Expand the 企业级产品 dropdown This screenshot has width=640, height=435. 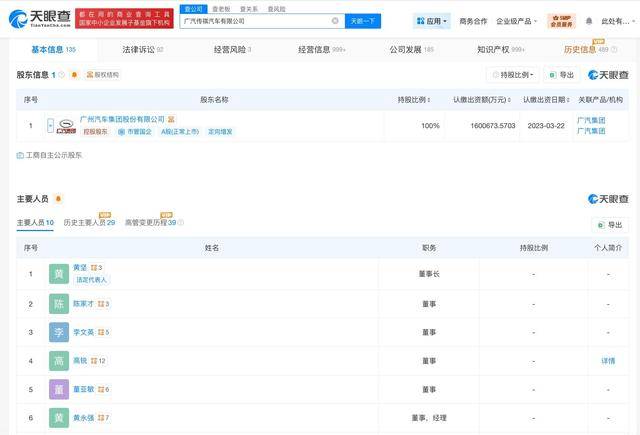[x=517, y=21]
